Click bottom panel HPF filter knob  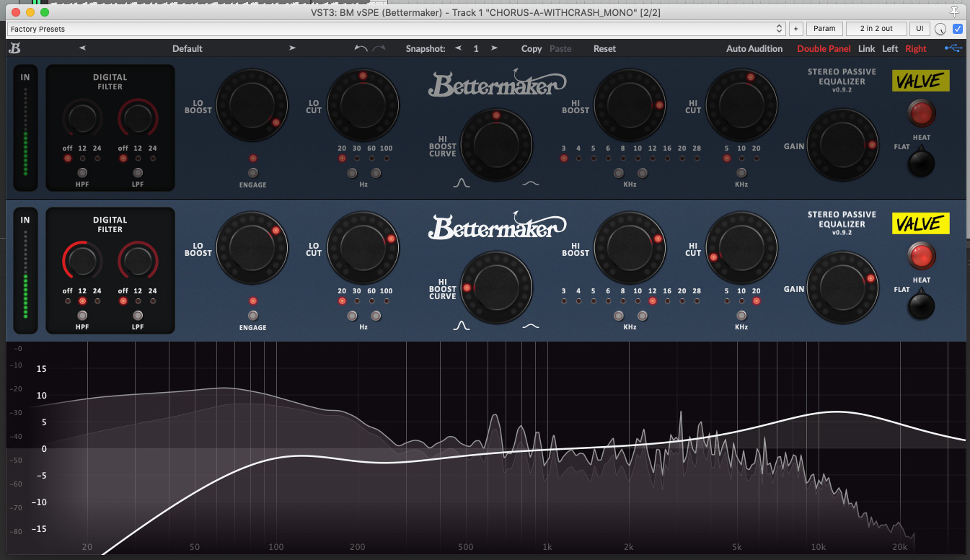tap(82, 260)
